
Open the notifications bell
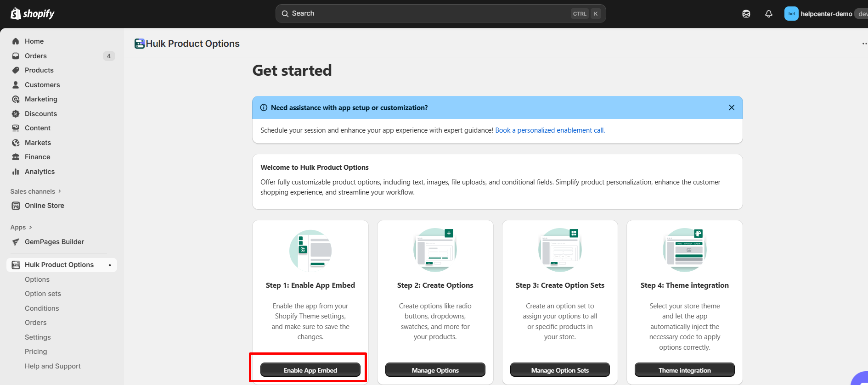[x=769, y=14]
